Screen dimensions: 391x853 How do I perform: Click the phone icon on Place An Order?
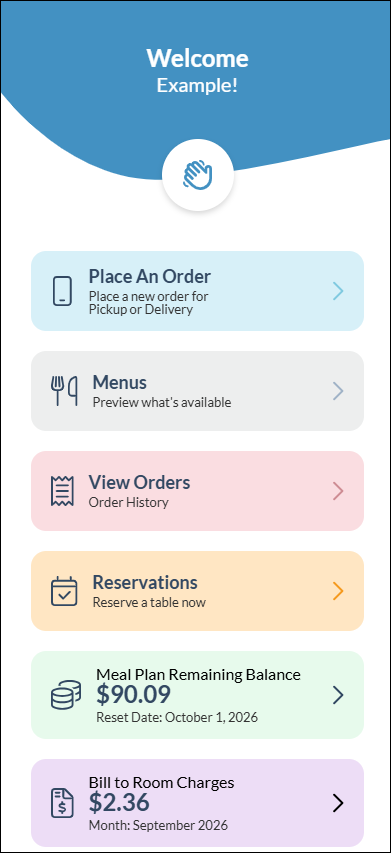click(x=62, y=291)
